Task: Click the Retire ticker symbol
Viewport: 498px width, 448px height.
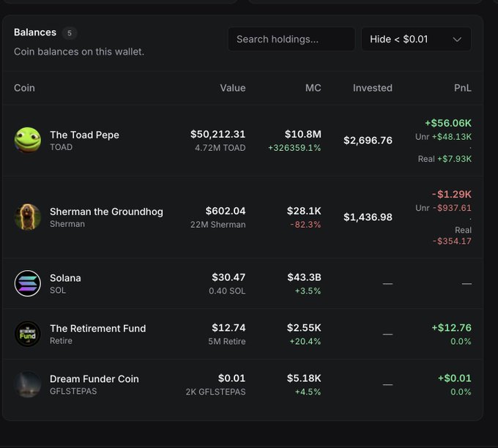Action: pyautogui.click(x=61, y=341)
